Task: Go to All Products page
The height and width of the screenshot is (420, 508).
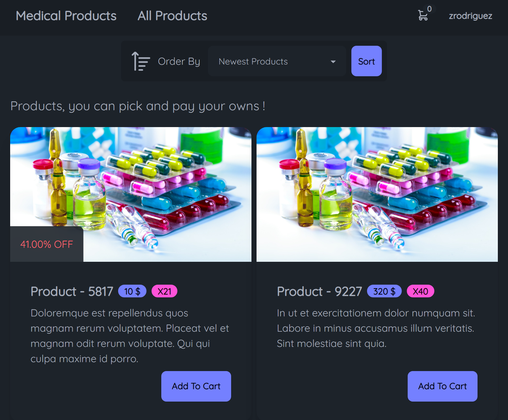Action: (x=172, y=16)
